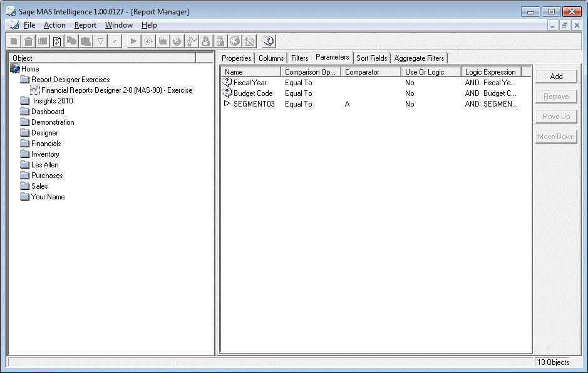Open the Report menu

[85, 25]
